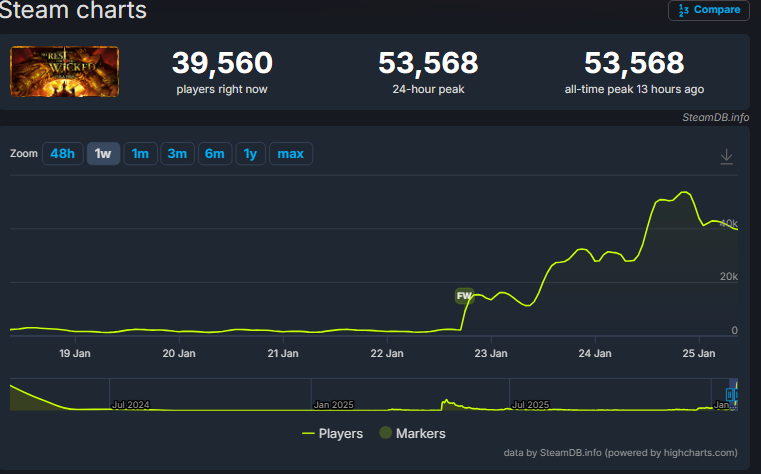The width and height of the screenshot is (761, 474).
Task: Click the 23 Jan axis label
Action: pyautogui.click(x=491, y=353)
